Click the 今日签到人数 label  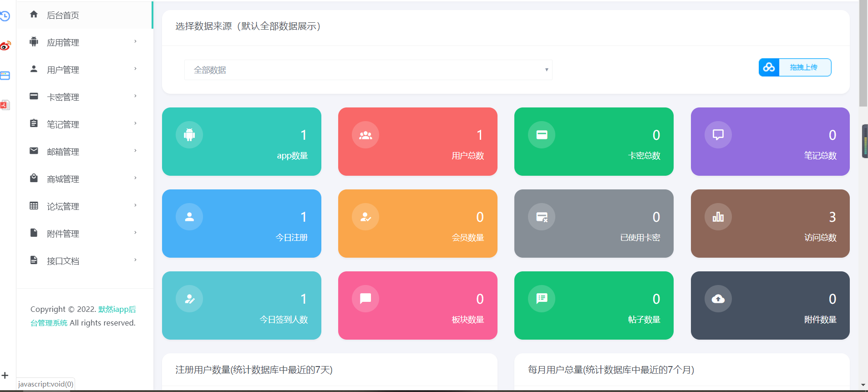point(284,320)
